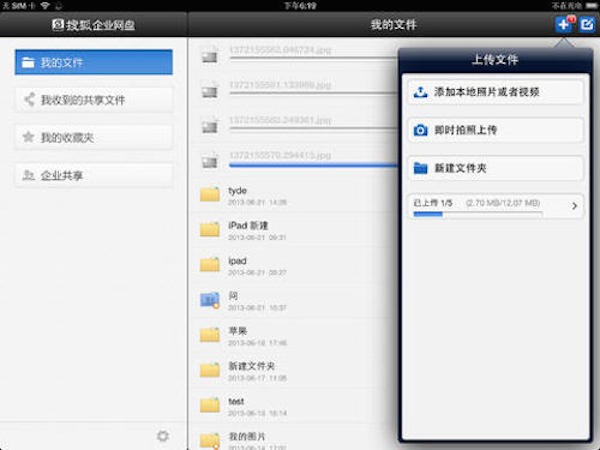Tap the folder icon beside 新建文件夹 option

coord(421,168)
